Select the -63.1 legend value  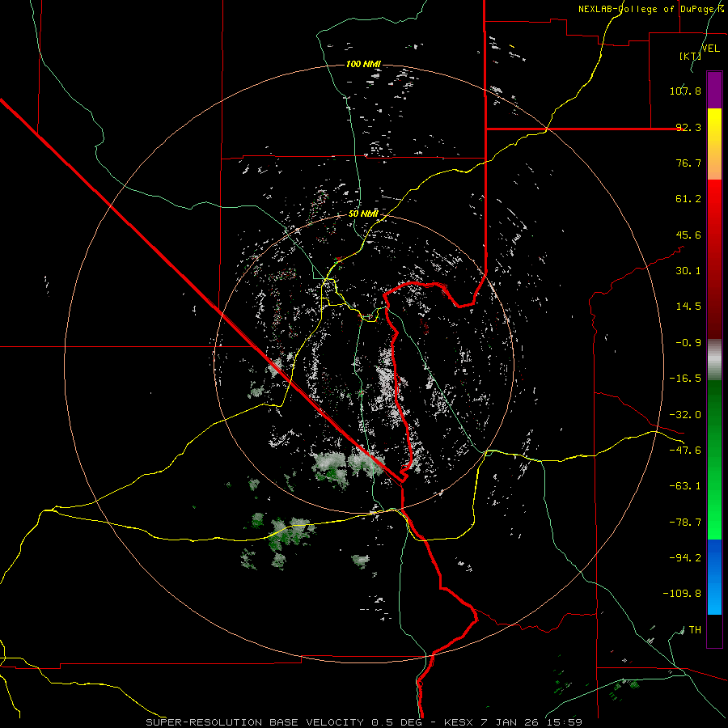click(685, 486)
